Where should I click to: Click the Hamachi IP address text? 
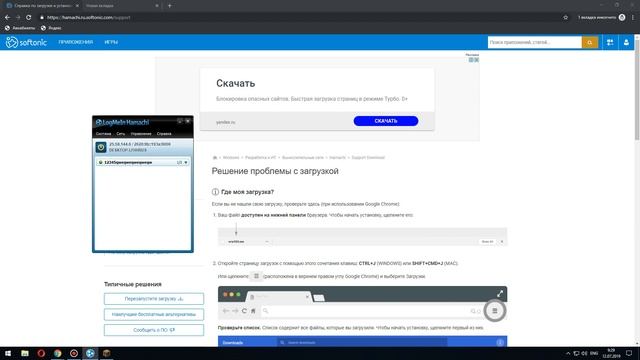[x=140, y=144]
